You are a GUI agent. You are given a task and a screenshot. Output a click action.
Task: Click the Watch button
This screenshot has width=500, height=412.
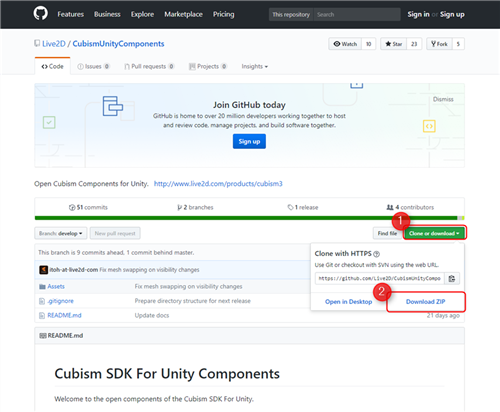point(345,44)
